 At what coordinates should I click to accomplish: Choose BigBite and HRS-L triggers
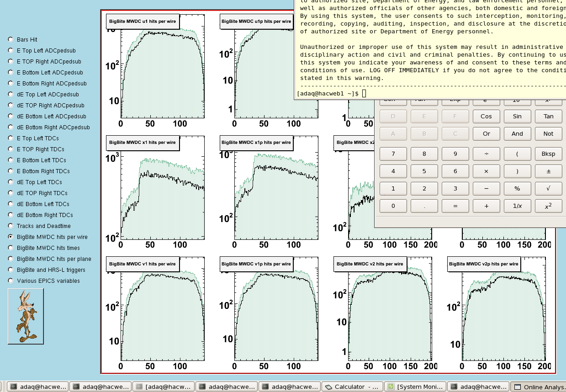11,270
